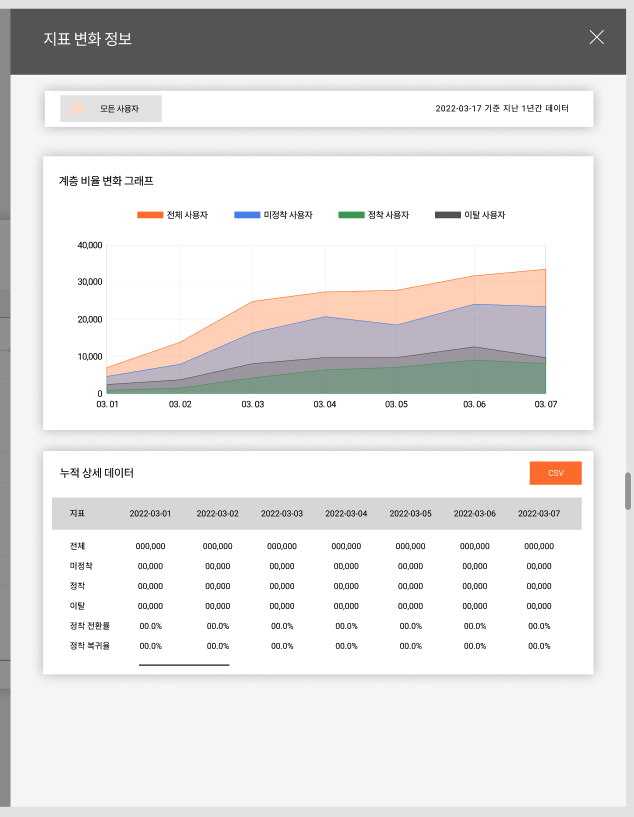The width and height of the screenshot is (634, 817).
Task: Click the blue 미정착 사용자 legend swatch
Action: point(247,215)
